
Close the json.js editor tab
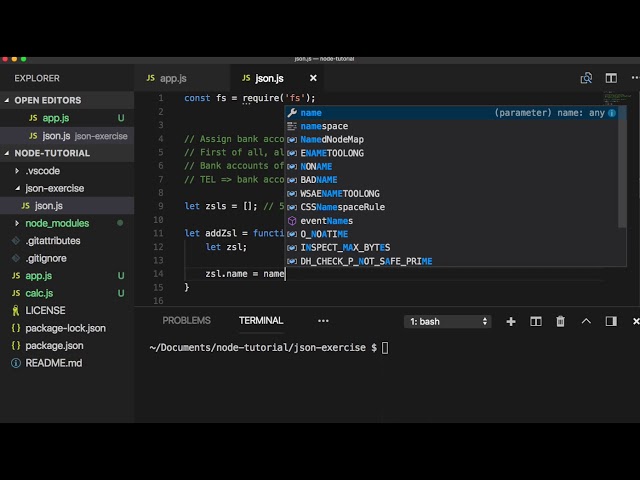point(313,78)
